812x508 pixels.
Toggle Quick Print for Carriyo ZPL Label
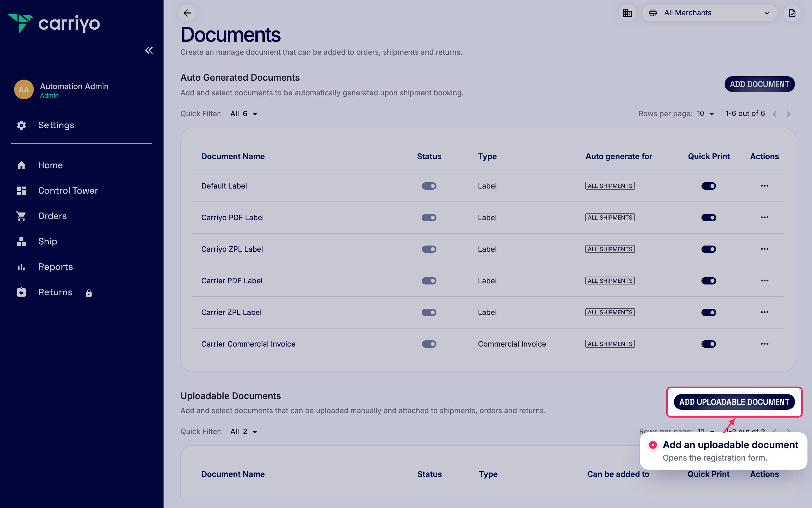tap(709, 249)
